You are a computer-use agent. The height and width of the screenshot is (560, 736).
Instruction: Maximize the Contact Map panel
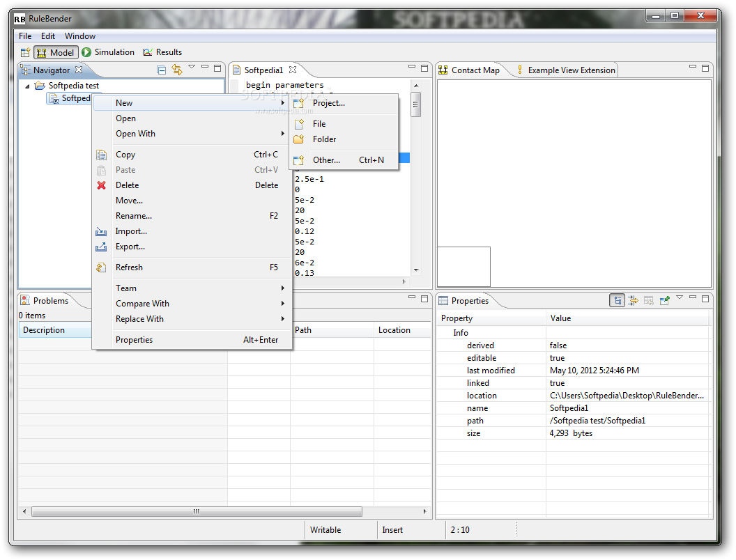click(x=705, y=68)
